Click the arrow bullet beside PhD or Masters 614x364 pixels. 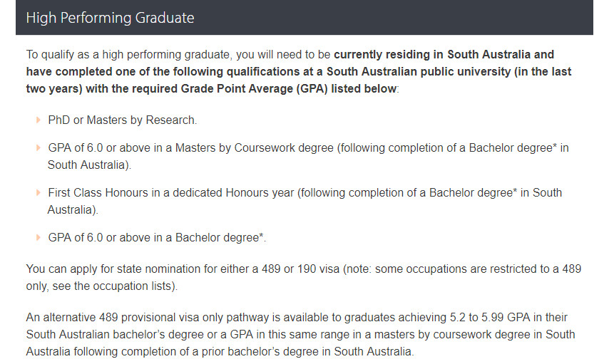[x=38, y=120]
